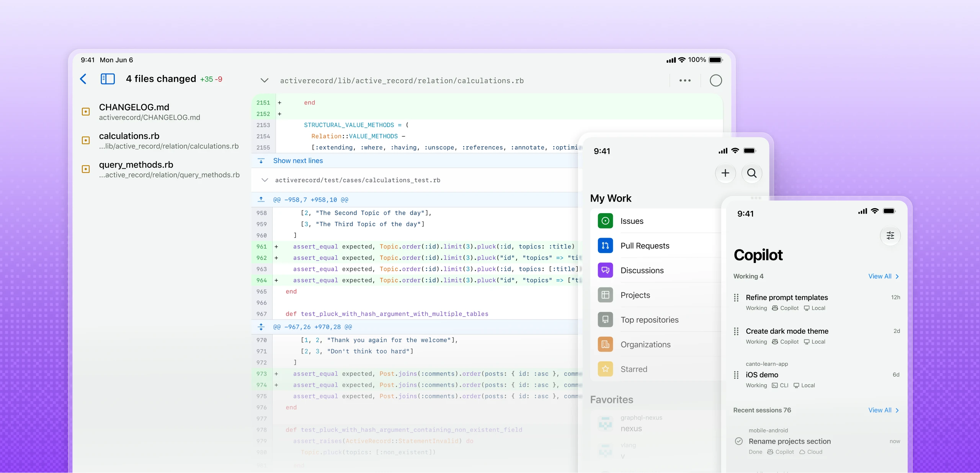This screenshot has height=473, width=980.
Task: Open the Rename projects section session
Action: [817, 441]
